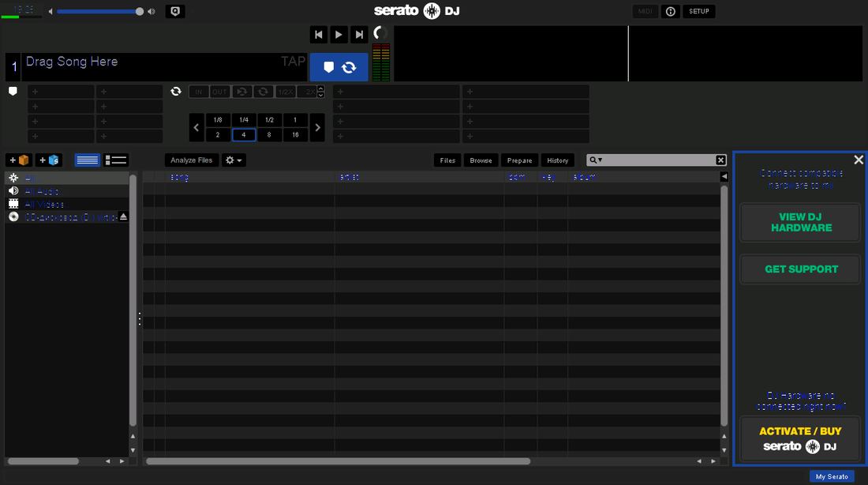The image size is (868, 485).
Task: Click the VIEW DJ HARDWARE button
Action: coord(799,222)
